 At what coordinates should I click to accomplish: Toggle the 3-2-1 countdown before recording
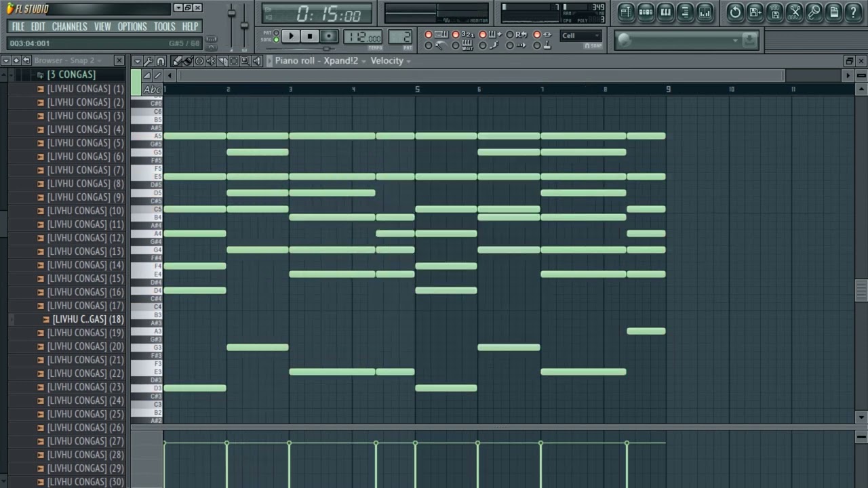pos(456,35)
